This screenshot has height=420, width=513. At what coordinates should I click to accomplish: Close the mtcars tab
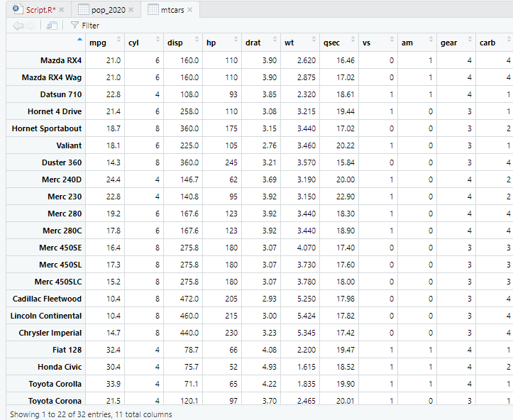(189, 10)
